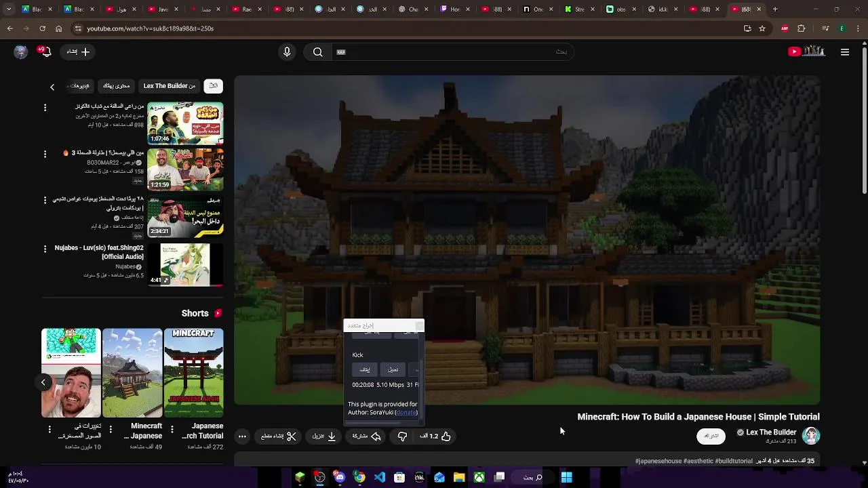Open the 'Japanese Arch Tutorial' Short thumbnail
The height and width of the screenshot is (488, 868).
194,373
